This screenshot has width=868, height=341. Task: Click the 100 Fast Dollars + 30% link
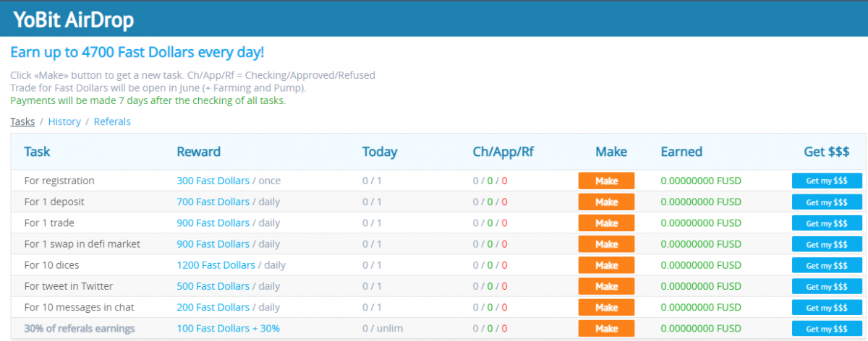tap(228, 329)
